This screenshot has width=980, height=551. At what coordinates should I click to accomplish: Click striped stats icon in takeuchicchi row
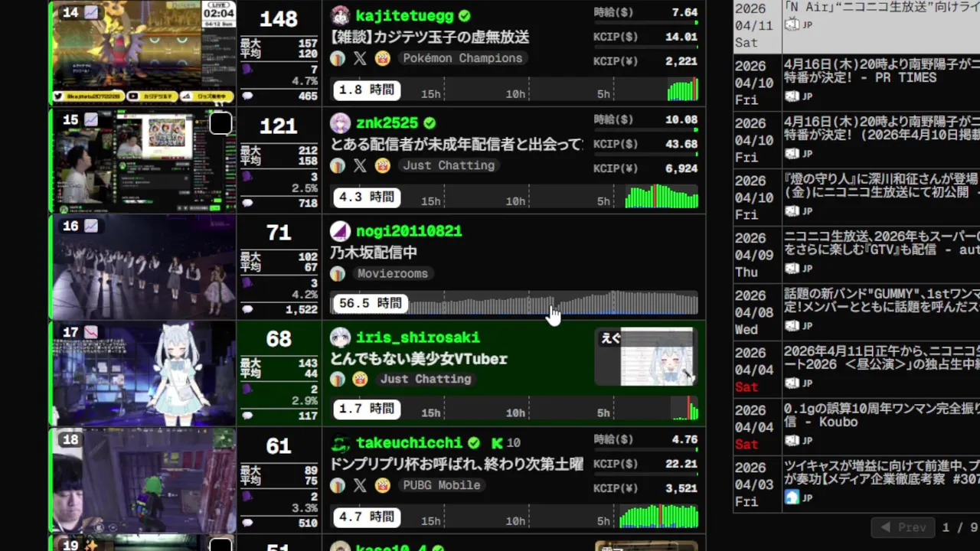point(338,485)
